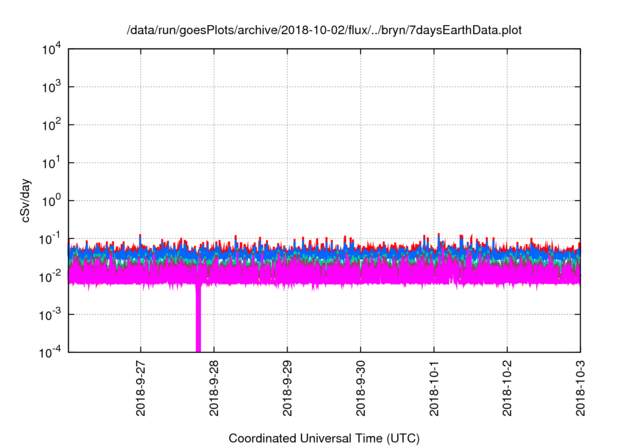Click the 10^0 y-axis tick label
640x448 pixels.
pyautogui.click(x=52, y=201)
